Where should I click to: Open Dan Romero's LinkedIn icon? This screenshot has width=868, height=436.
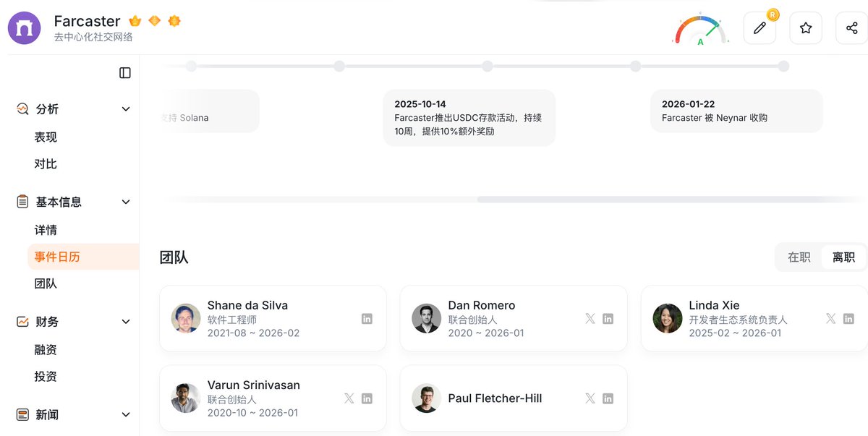pyautogui.click(x=608, y=319)
